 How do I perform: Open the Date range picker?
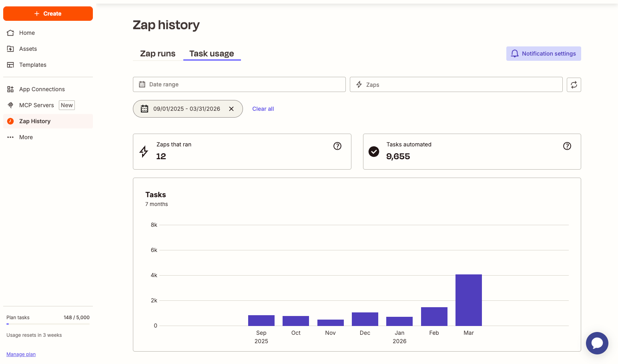point(239,84)
